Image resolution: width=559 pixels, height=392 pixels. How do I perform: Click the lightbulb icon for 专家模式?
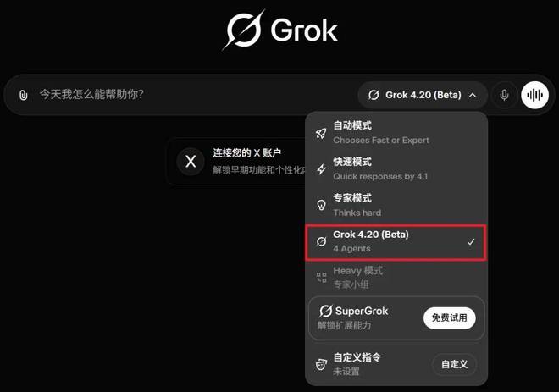pos(321,205)
